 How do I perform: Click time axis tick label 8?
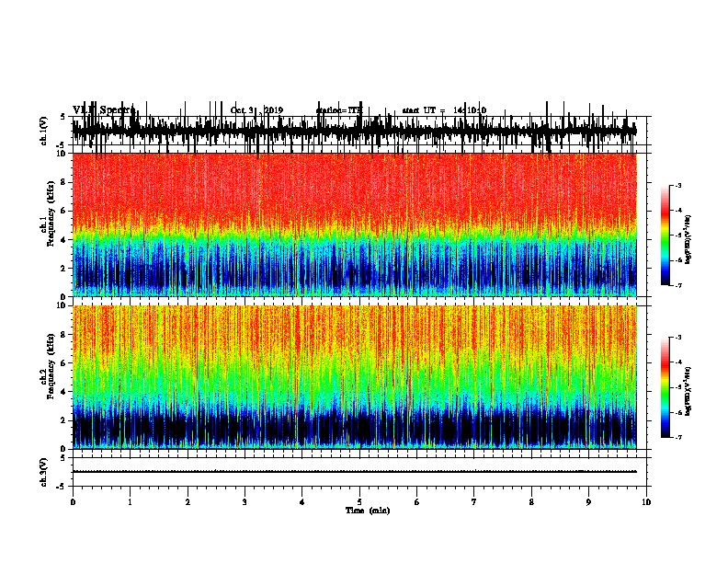click(x=531, y=502)
